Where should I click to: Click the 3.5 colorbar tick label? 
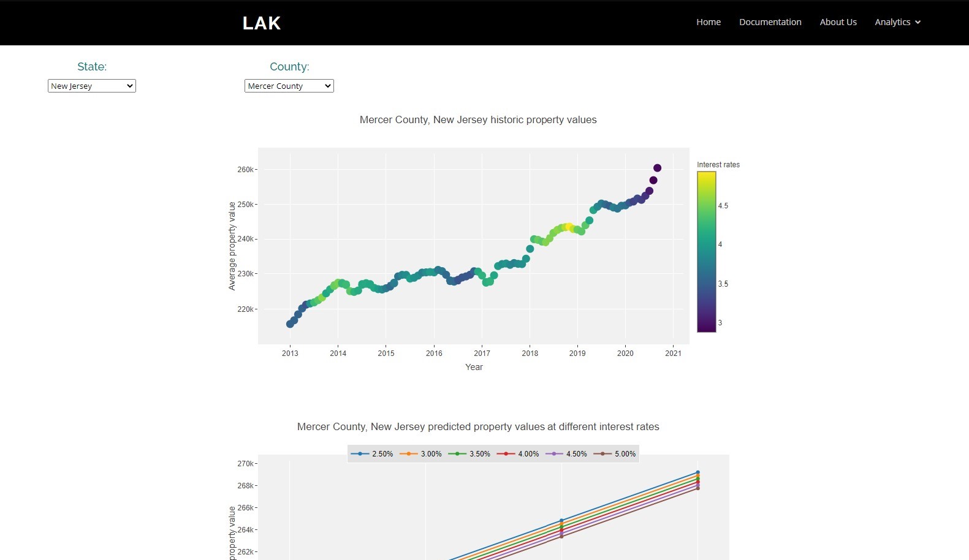coord(723,284)
